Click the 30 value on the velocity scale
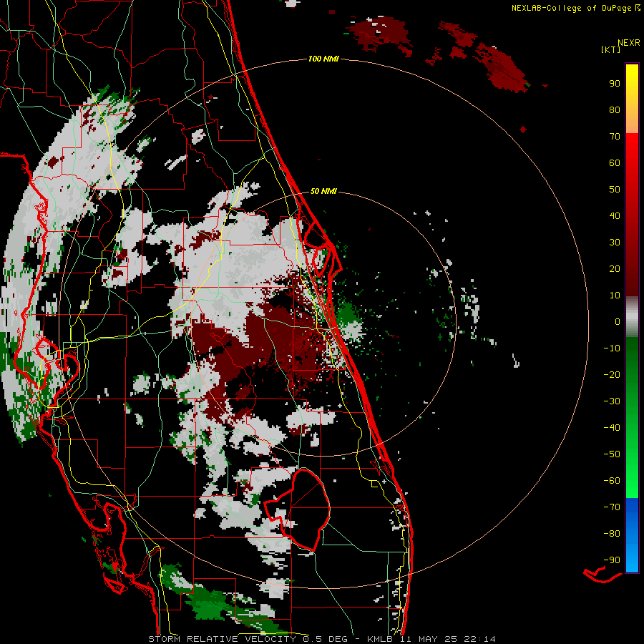Screen dimensions: 644x644 pyautogui.click(x=615, y=243)
